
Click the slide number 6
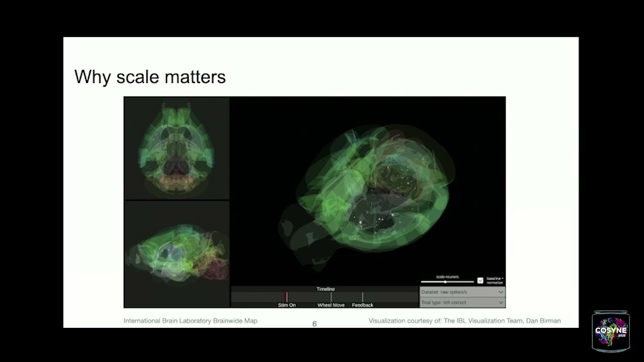[x=314, y=324]
